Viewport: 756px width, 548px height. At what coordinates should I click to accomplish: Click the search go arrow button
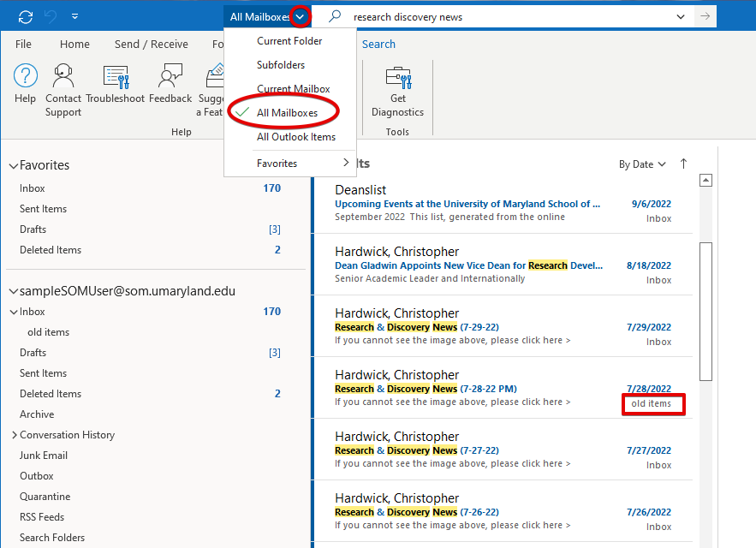tap(705, 16)
